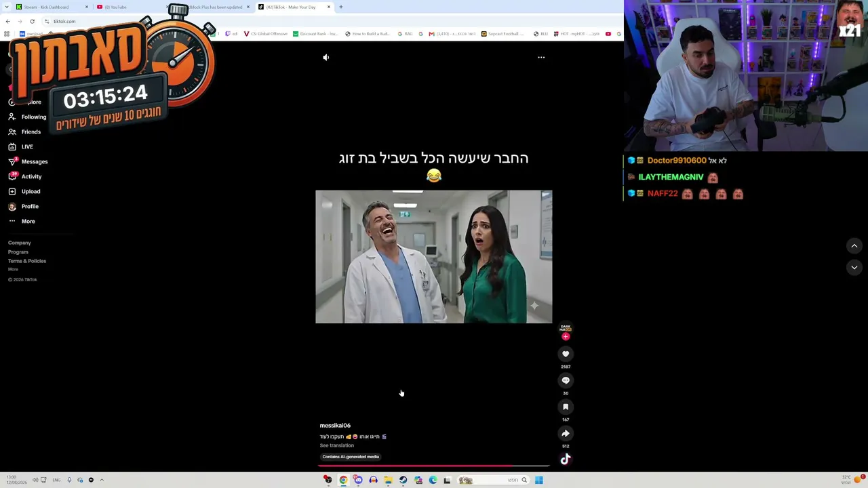Open the Sopcast Football bookmark
868x488 pixels.
coord(503,34)
